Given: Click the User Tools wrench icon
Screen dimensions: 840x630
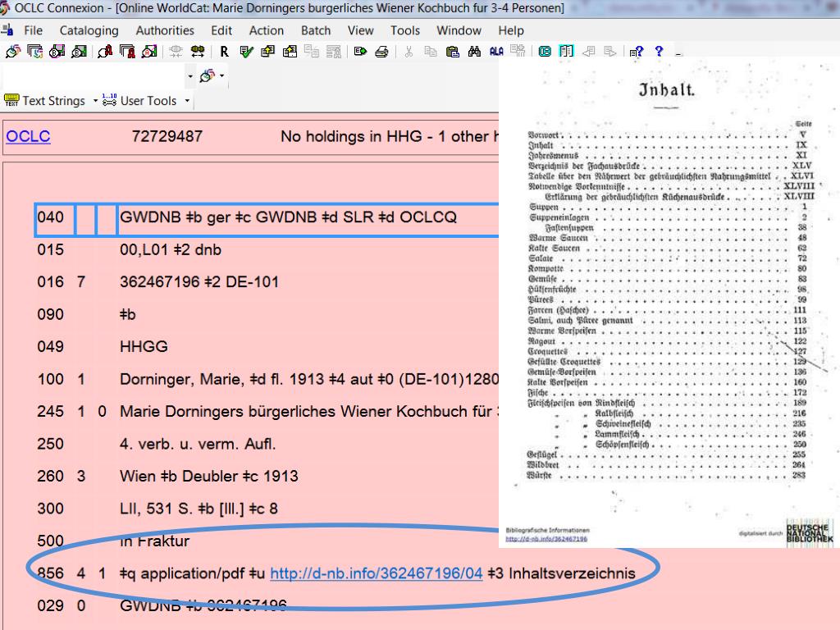Looking at the screenshot, I should coord(109,100).
